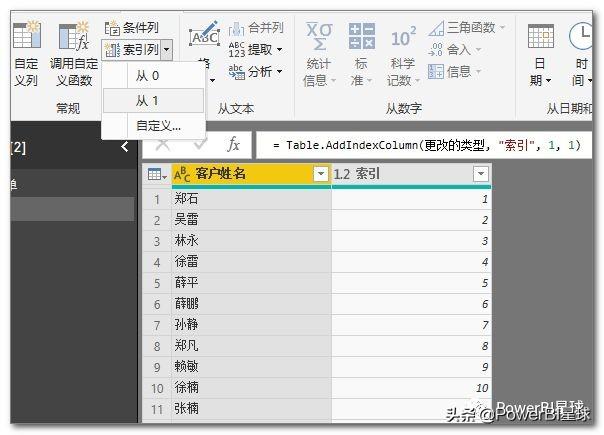604x435 pixels.
Task: Open the 客户姓名 column filter dropdown
Action: [x=320, y=174]
